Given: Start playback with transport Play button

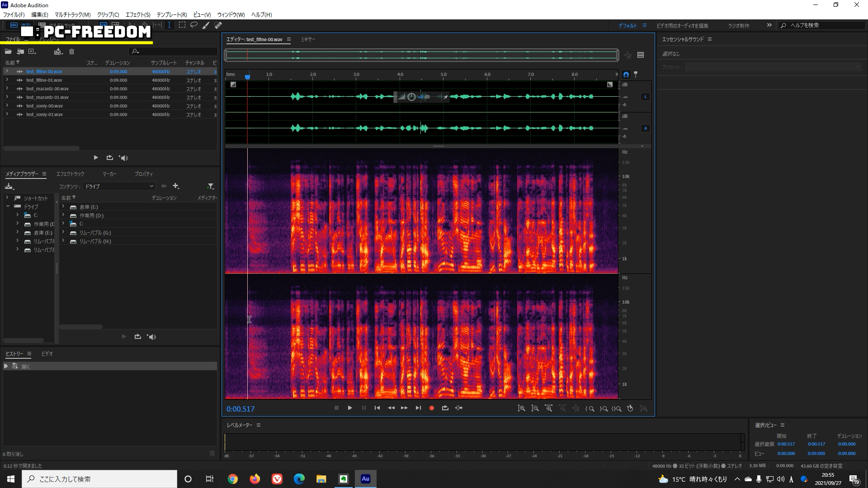Looking at the screenshot, I should tap(350, 408).
